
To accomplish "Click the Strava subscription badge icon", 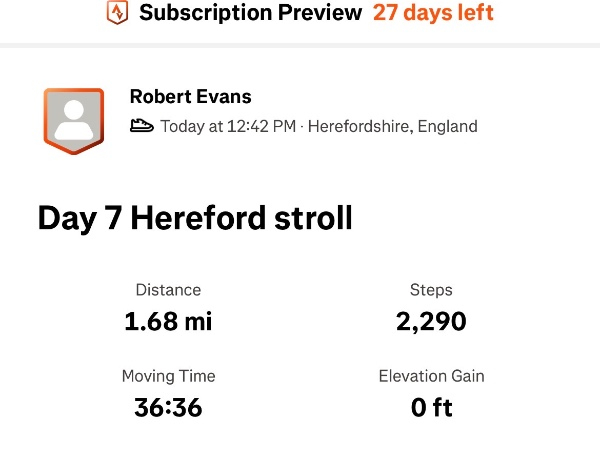I will pyautogui.click(x=118, y=14).
